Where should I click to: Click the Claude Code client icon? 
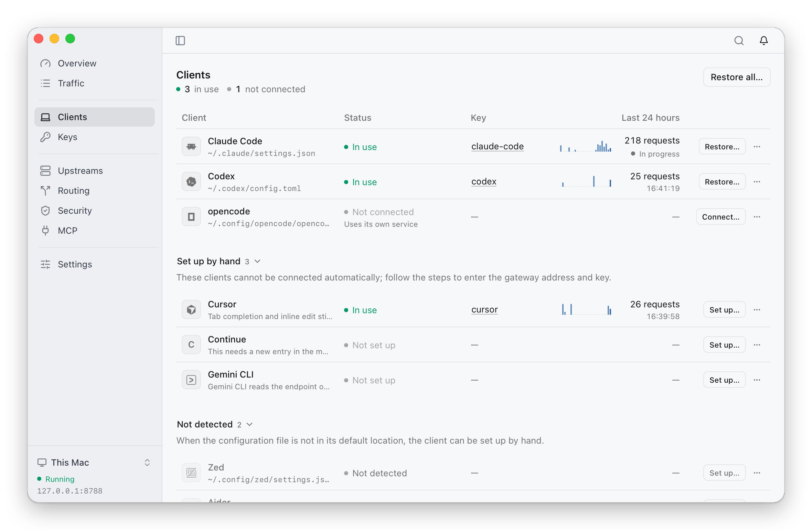tap(191, 147)
